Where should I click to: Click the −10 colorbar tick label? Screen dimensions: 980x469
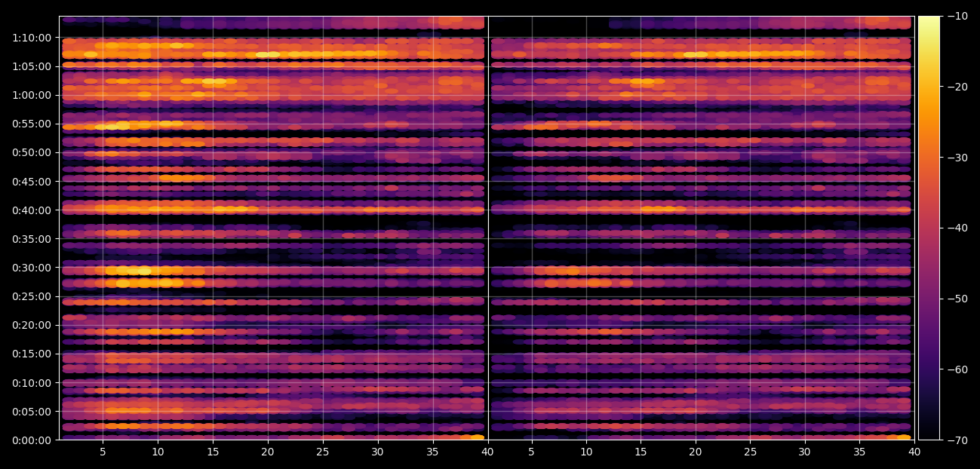click(958, 16)
